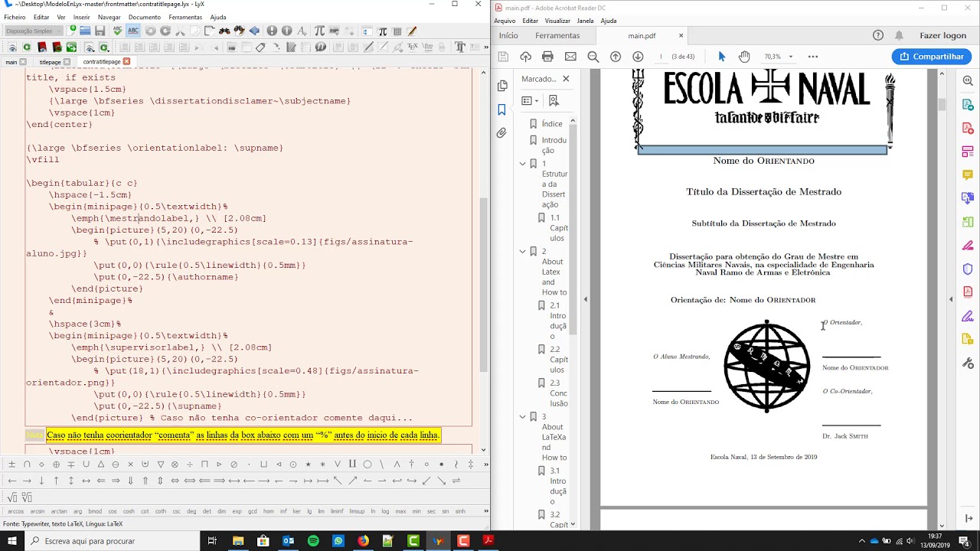
Task: Close the Marcadores bookmarks panel
Action: coord(566,79)
